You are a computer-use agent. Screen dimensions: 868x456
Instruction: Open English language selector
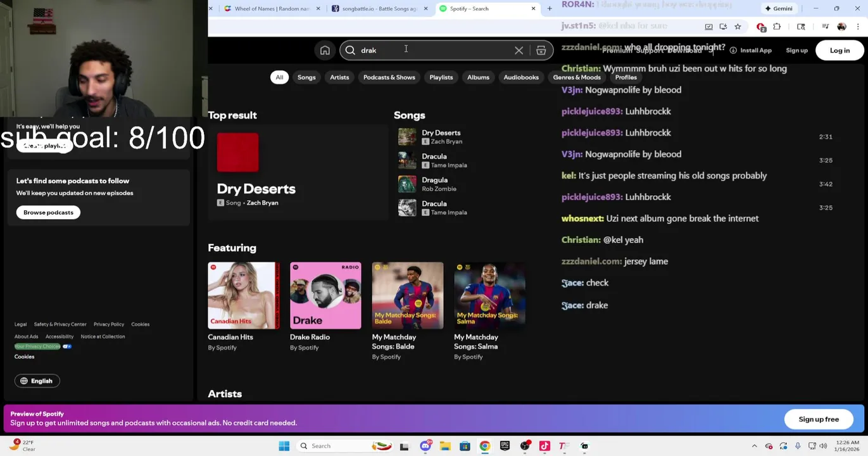click(x=37, y=381)
